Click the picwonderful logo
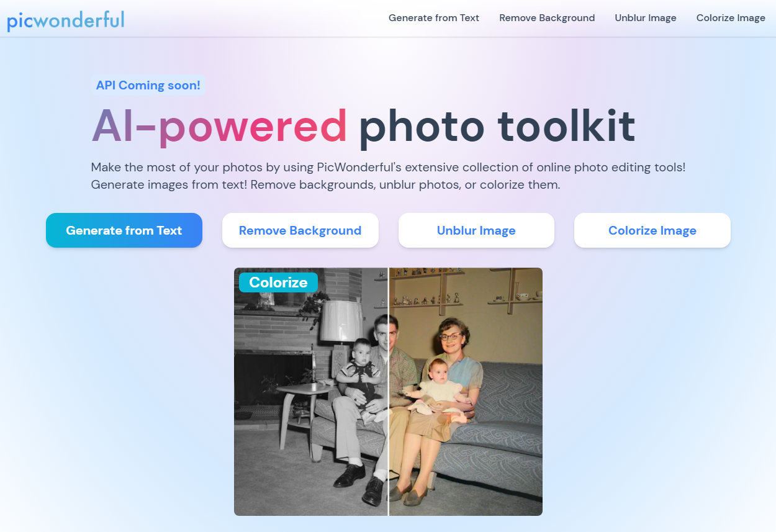The height and width of the screenshot is (532, 776). pos(66,20)
